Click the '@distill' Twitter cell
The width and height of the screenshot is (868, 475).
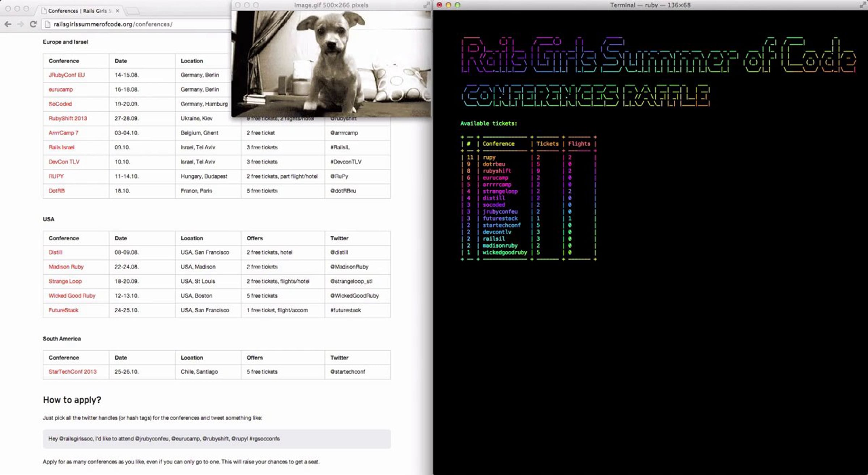357,252
